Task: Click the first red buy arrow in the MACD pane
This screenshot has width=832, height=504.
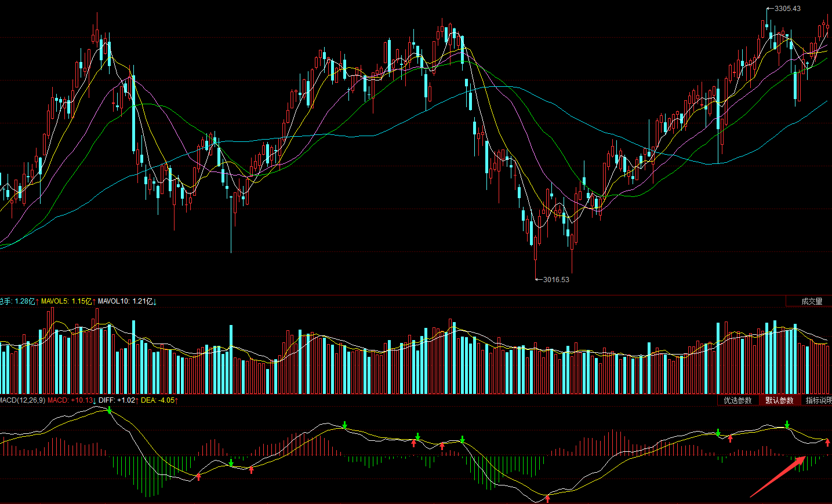Action: tap(199, 477)
